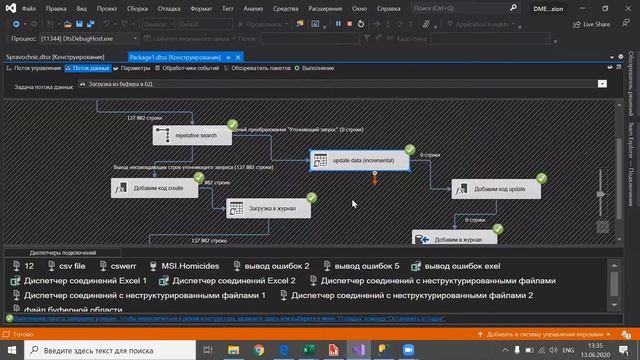Pin the Package1.dtsx tab
This screenshot has height=360, width=640.
[x=228, y=58]
